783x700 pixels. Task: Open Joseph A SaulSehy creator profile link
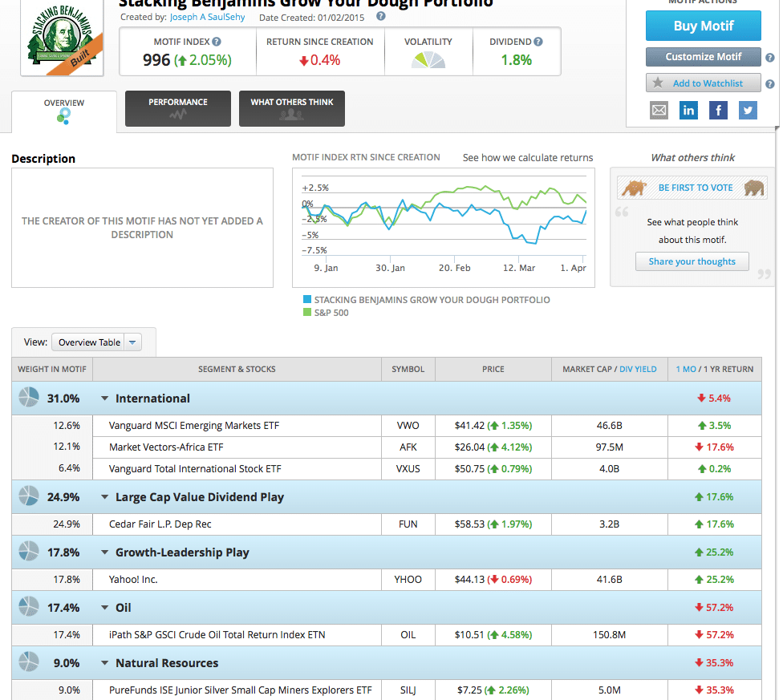207,17
